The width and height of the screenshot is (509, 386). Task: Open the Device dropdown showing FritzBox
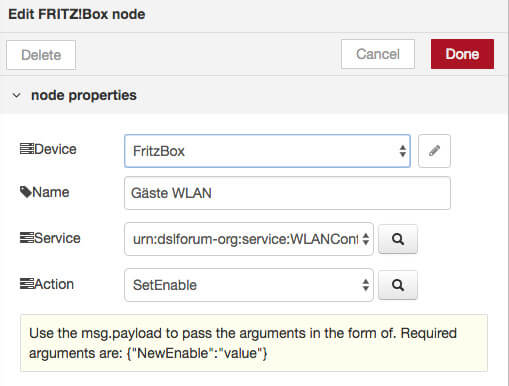pos(267,151)
